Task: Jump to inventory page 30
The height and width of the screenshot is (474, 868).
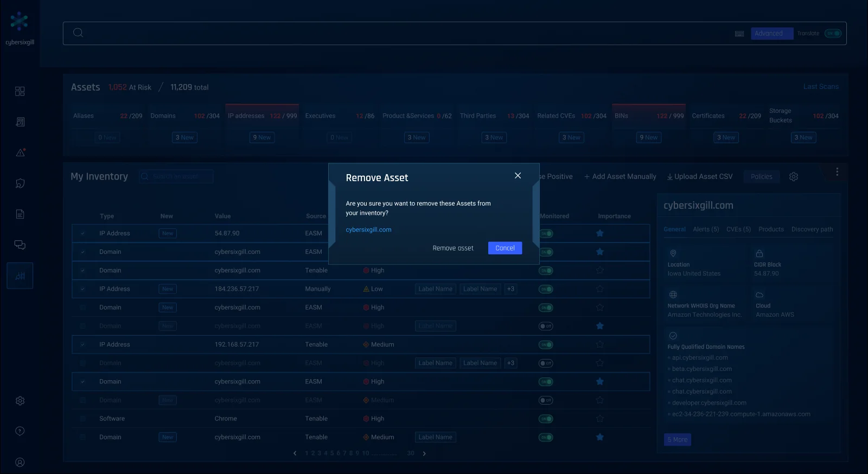Action: [411, 453]
